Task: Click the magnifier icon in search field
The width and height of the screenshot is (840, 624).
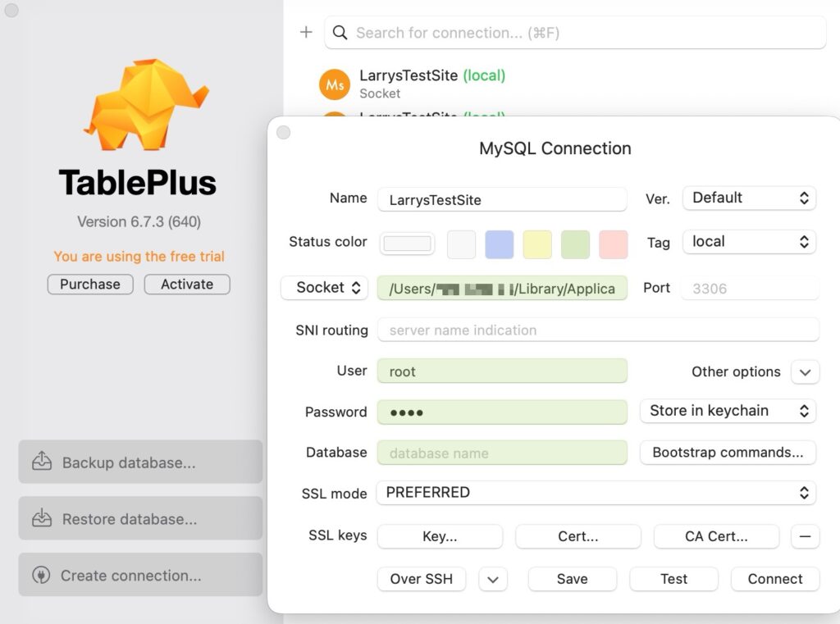Action: coord(340,33)
